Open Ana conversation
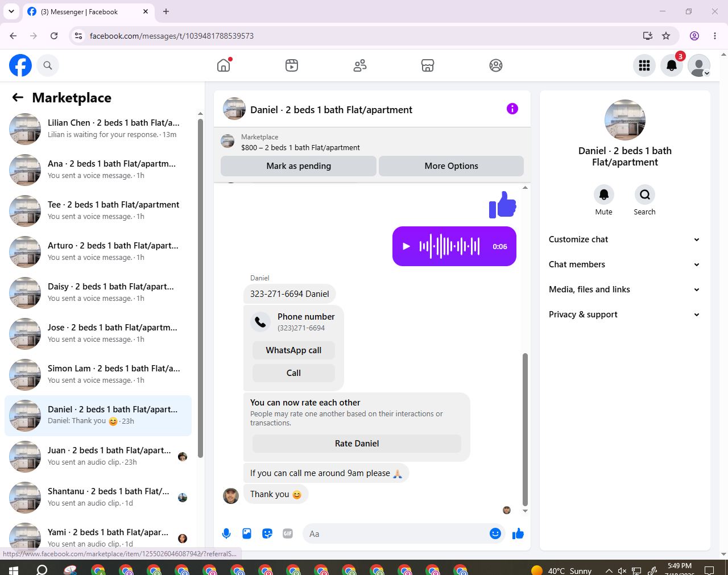728x575 pixels. (x=98, y=170)
